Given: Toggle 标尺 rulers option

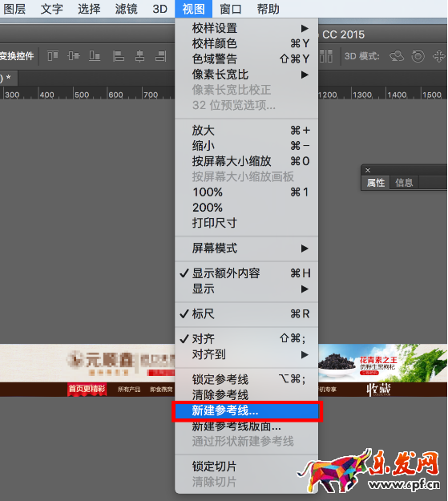Looking at the screenshot, I should click(246, 313).
